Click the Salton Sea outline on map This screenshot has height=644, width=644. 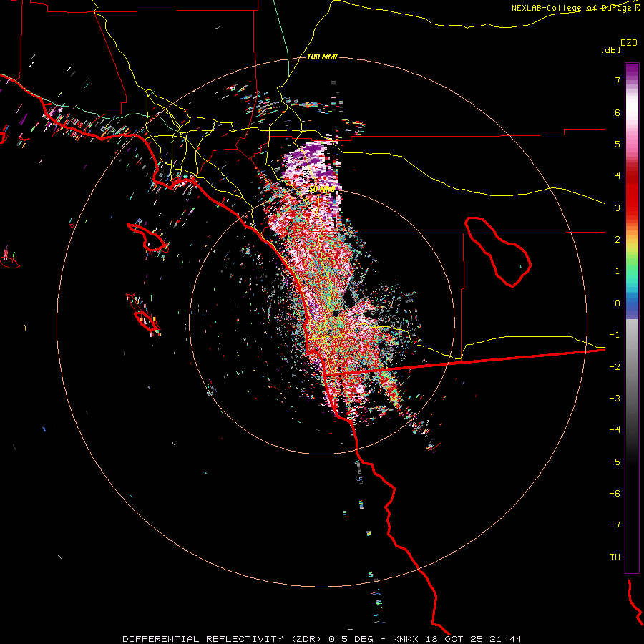click(498, 252)
